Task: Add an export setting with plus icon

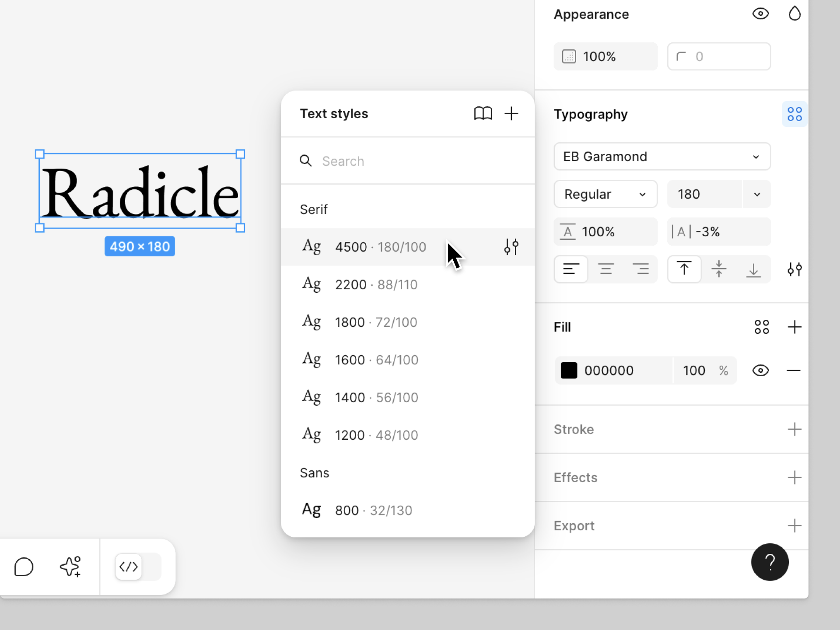Action: pos(794,525)
